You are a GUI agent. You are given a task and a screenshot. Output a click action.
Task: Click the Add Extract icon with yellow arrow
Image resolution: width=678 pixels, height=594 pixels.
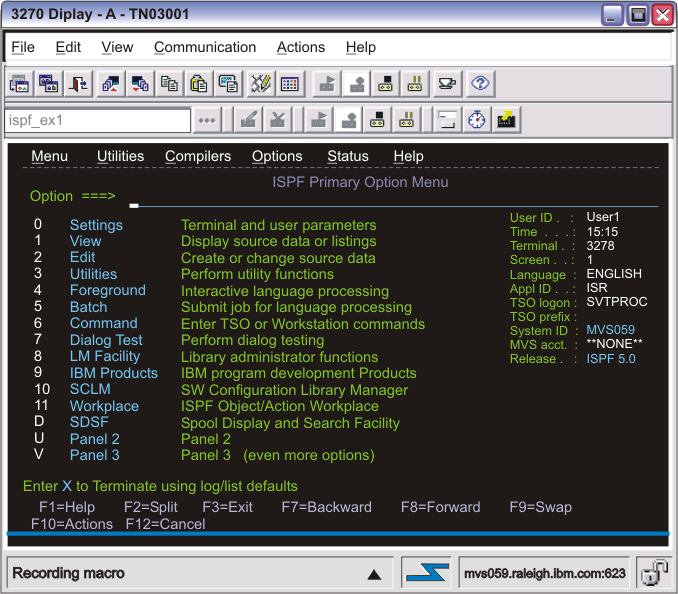click(506, 120)
